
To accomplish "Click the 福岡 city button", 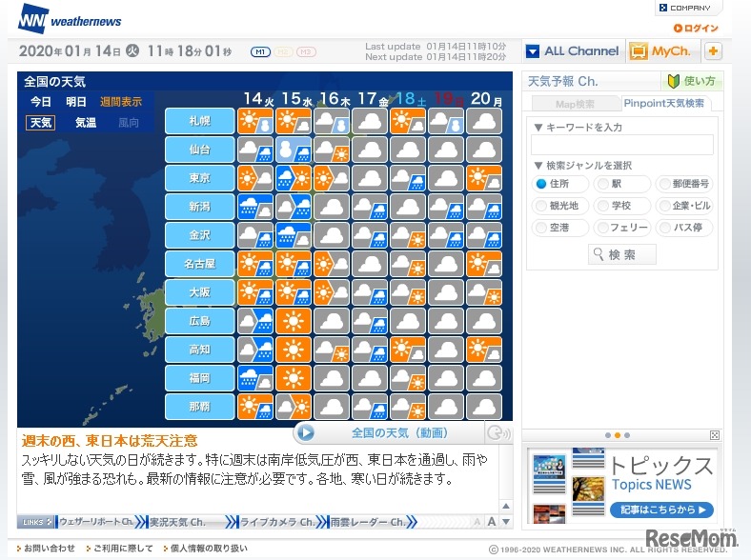I will pyautogui.click(x=200, y=378).
